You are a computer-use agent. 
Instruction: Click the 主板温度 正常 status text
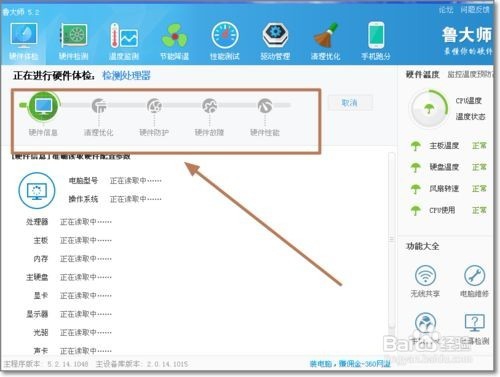pyautogui.click(x=479, y=146)
